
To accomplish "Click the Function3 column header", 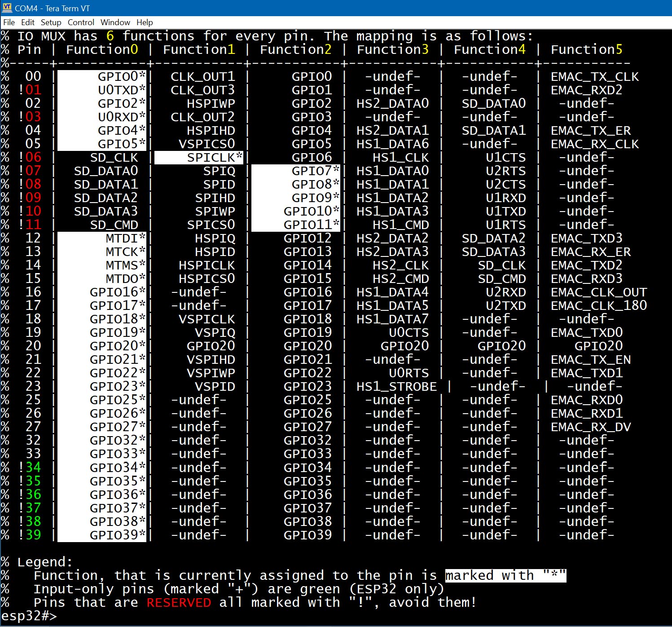I will pos(392,49).
